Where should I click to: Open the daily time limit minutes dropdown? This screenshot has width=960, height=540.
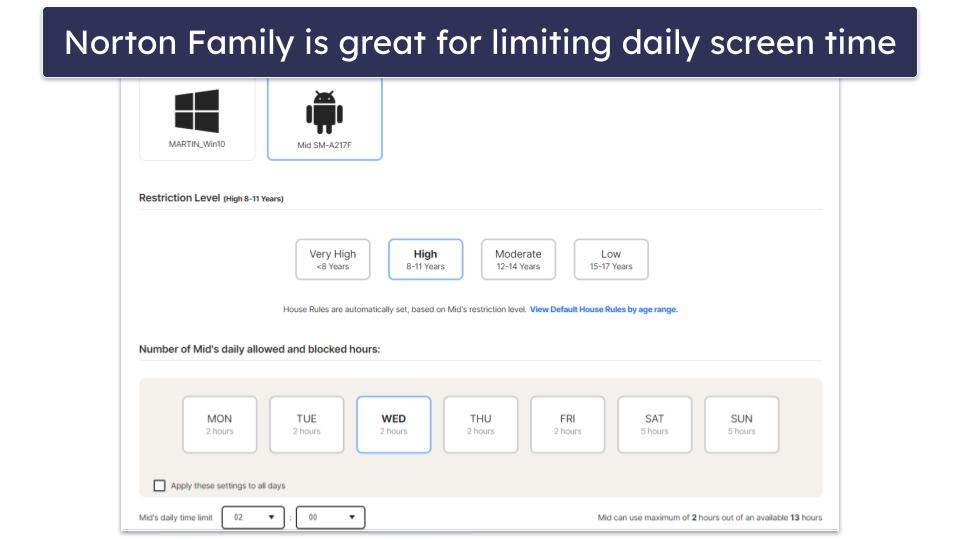331,517
